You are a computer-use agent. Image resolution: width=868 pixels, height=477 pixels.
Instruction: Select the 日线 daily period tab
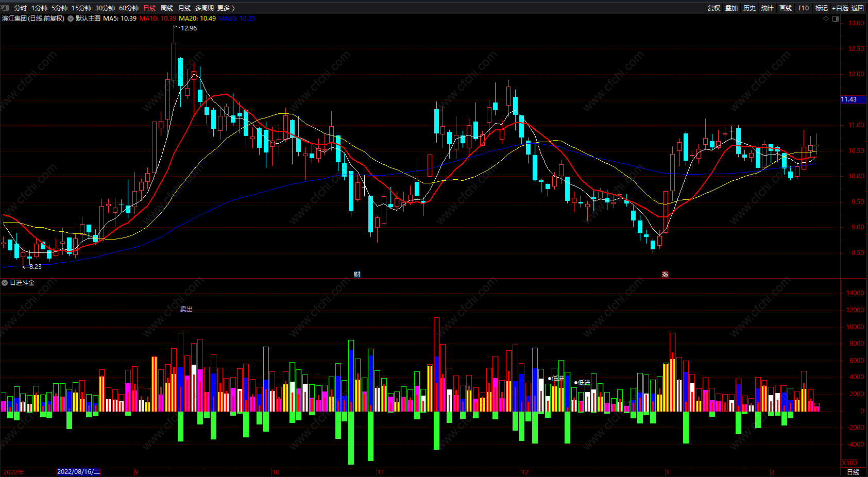(149, 8)
